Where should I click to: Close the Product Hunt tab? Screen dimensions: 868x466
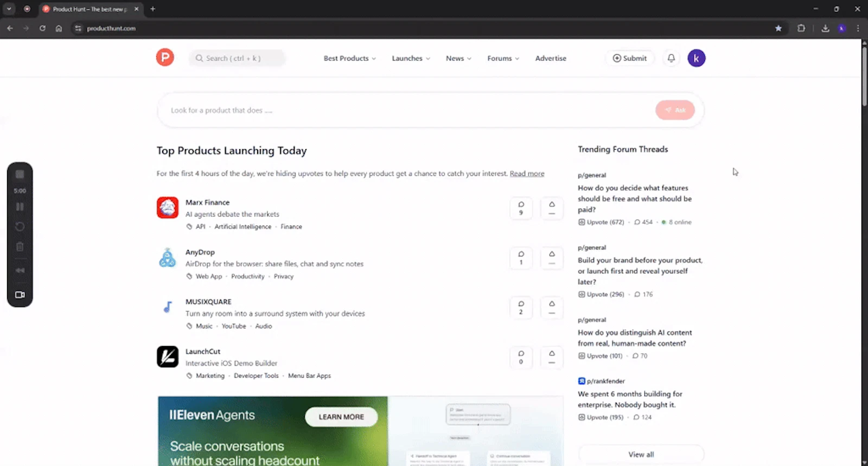click(136, 9)
